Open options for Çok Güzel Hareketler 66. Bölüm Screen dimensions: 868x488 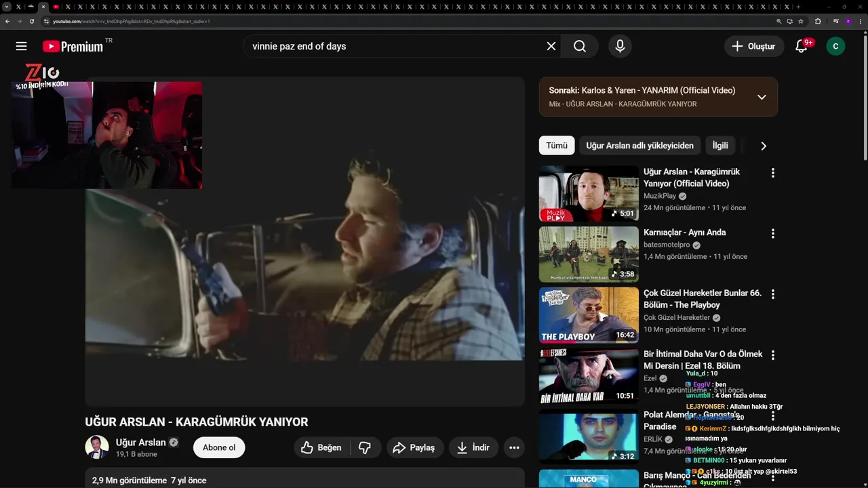coord(772,294)
